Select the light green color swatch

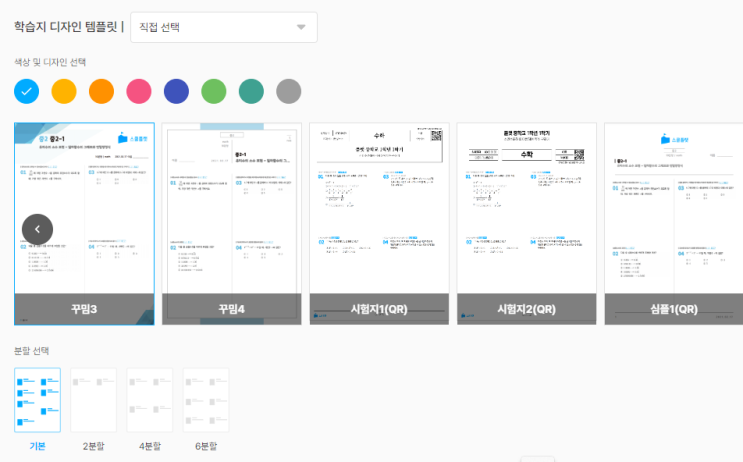[214, 91]
